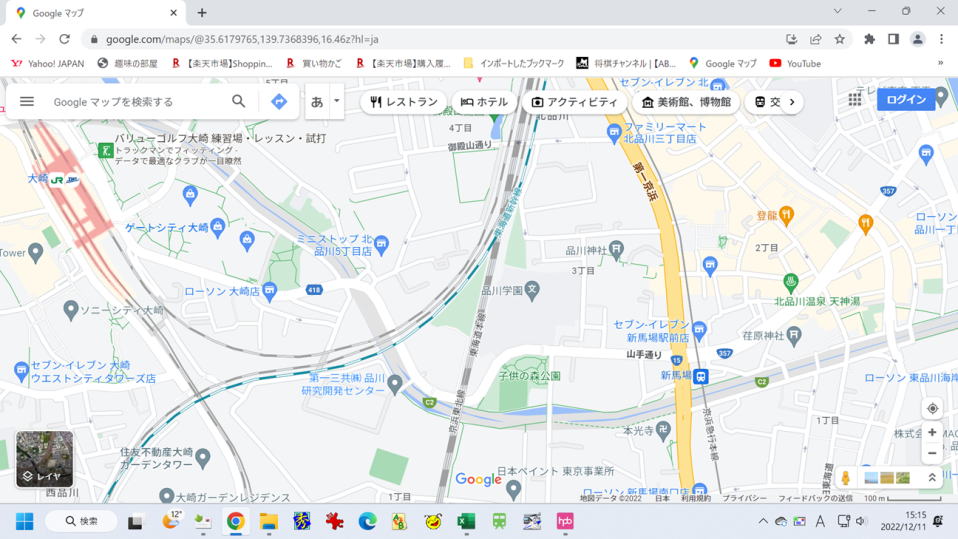Bookmark this page with star icon
Viewport: 958px width, 539px height.
point(839,39)
